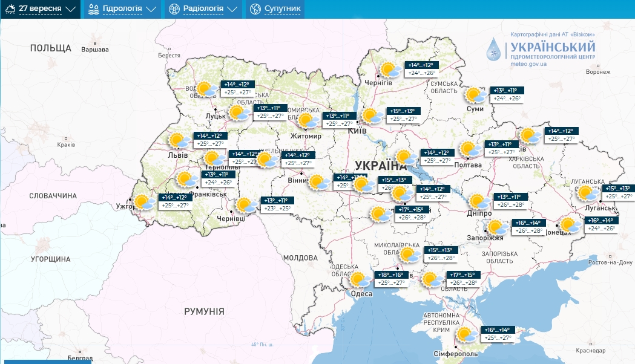
Task: Expand the Радіологія menu
Action: pos(203,9)
